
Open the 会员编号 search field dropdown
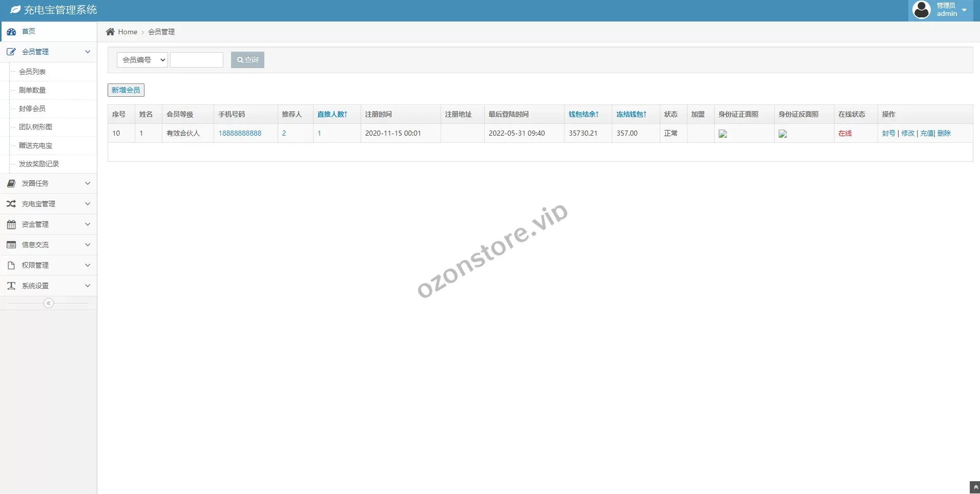[x=142, y=60]
